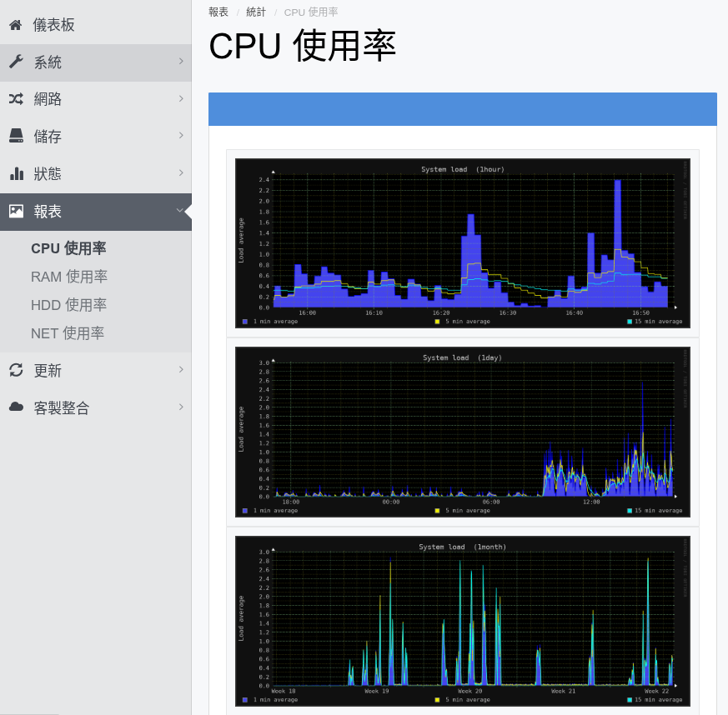This screenshot has width=728, height=715.
Task: Expand the 更新 menu chevron
Action: tap(181, 370)
